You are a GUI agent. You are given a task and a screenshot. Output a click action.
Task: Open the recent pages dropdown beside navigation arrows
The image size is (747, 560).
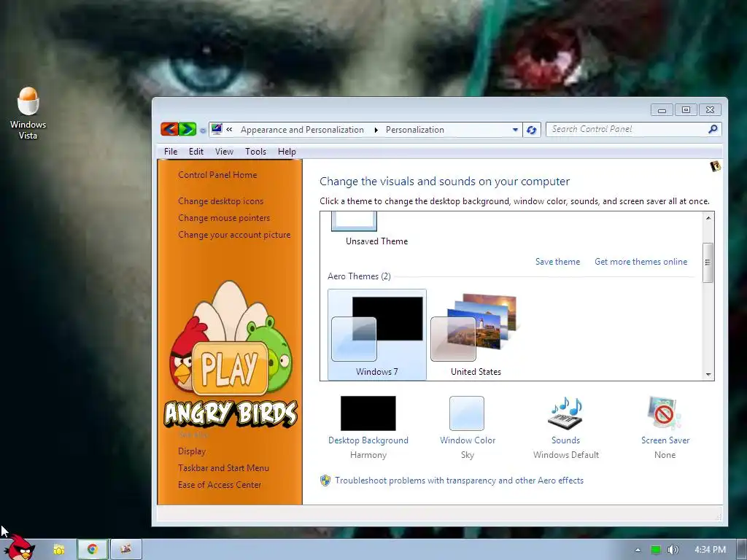click(203, 130)
